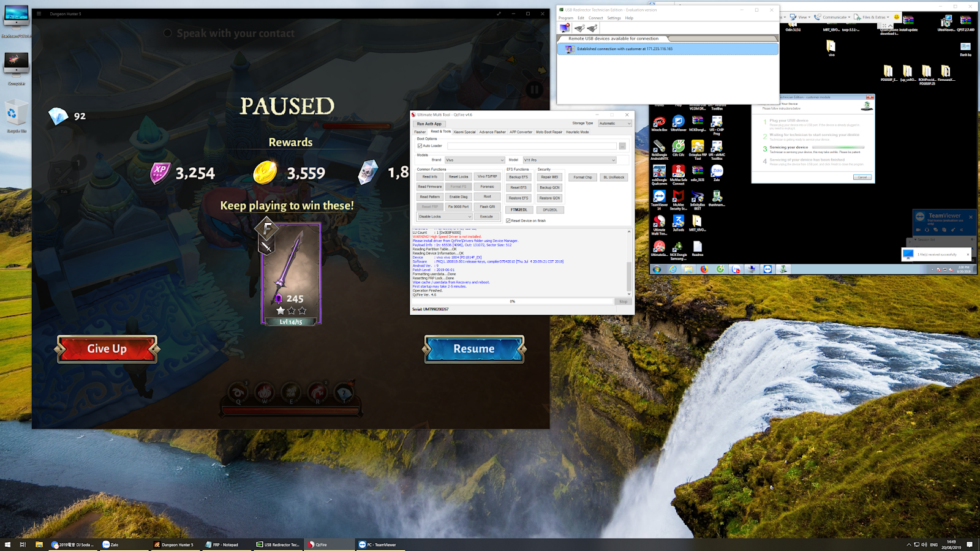
Task: Open the APP Converter tab
Action: point(521,132)
